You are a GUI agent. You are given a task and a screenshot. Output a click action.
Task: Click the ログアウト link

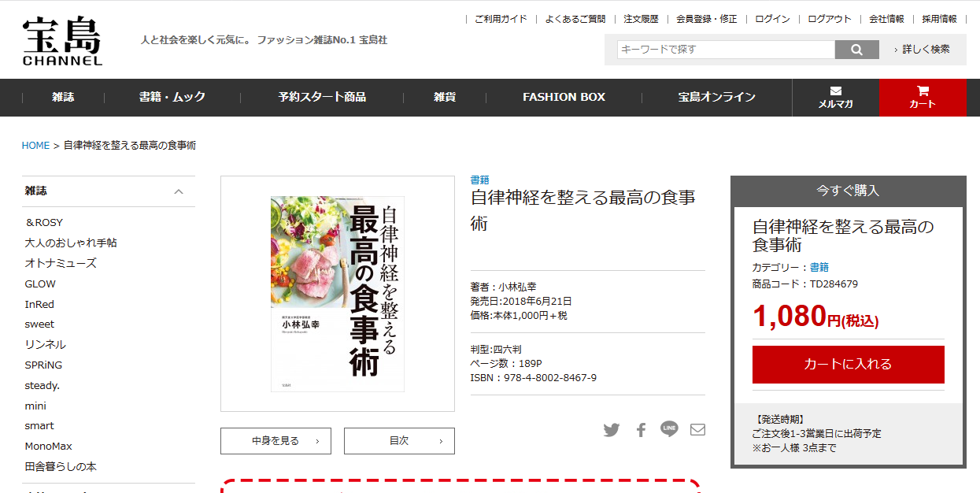[830, 19]
